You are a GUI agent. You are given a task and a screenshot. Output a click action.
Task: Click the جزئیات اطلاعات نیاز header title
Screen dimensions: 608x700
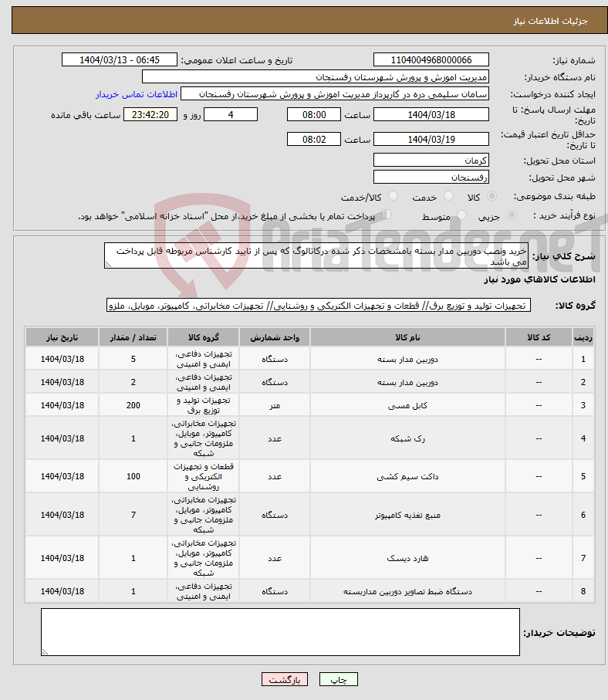(550, 21)
